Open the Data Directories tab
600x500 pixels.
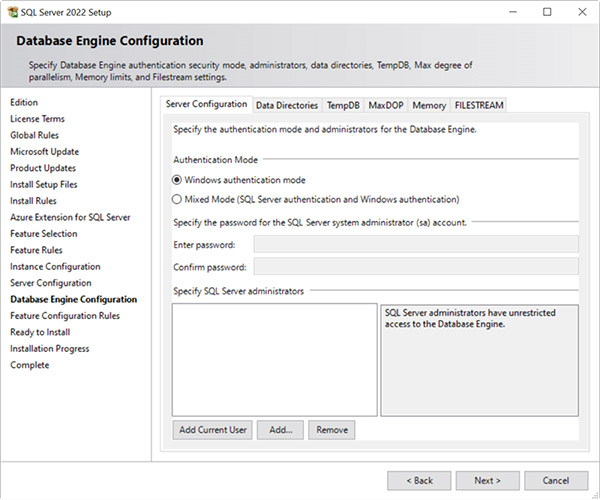[287, 105]
